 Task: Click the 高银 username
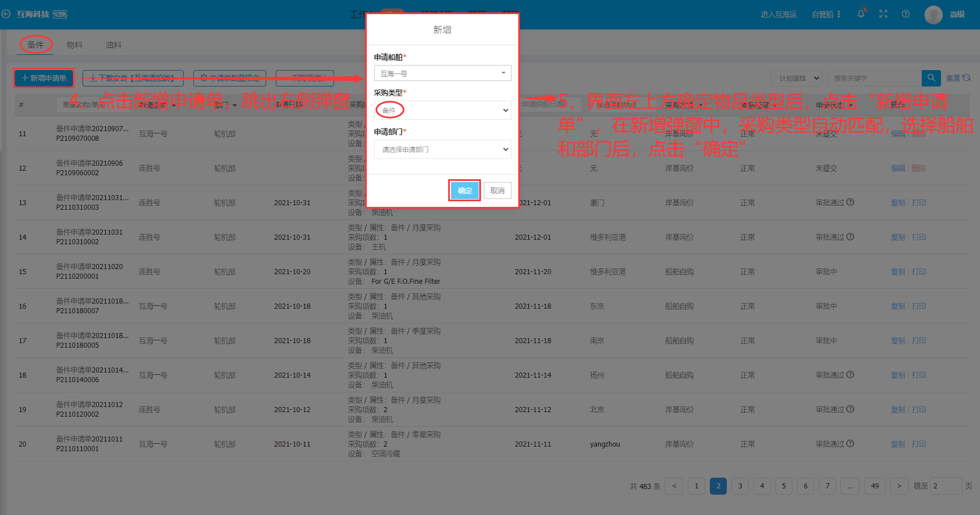(x=957, y=14)
